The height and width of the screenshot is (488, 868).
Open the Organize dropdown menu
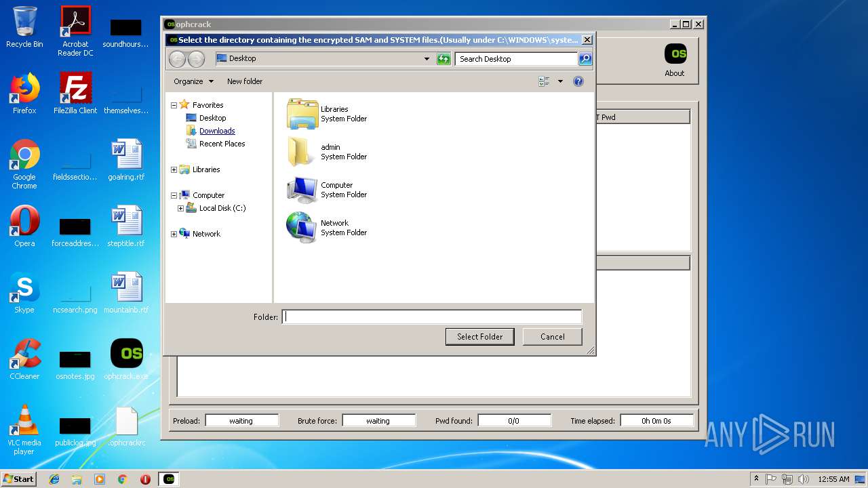click(x=193, y=81)
